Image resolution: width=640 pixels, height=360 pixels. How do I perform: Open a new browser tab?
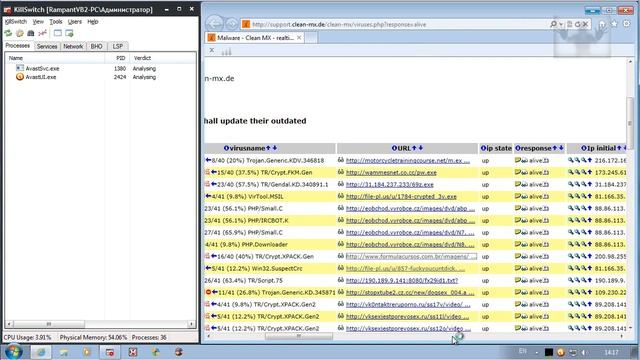tap(311, 38)
